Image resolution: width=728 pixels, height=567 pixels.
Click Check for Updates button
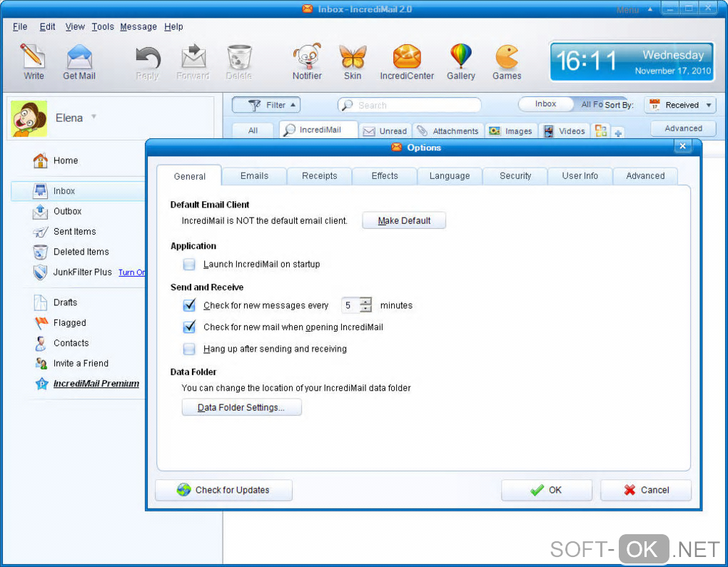click(x=224, y=490)
